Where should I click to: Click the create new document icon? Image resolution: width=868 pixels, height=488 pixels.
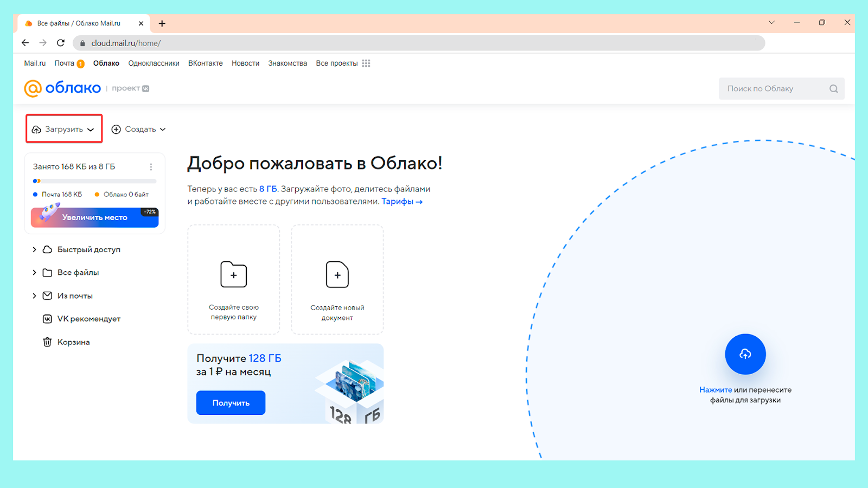[x=337, y=274]
